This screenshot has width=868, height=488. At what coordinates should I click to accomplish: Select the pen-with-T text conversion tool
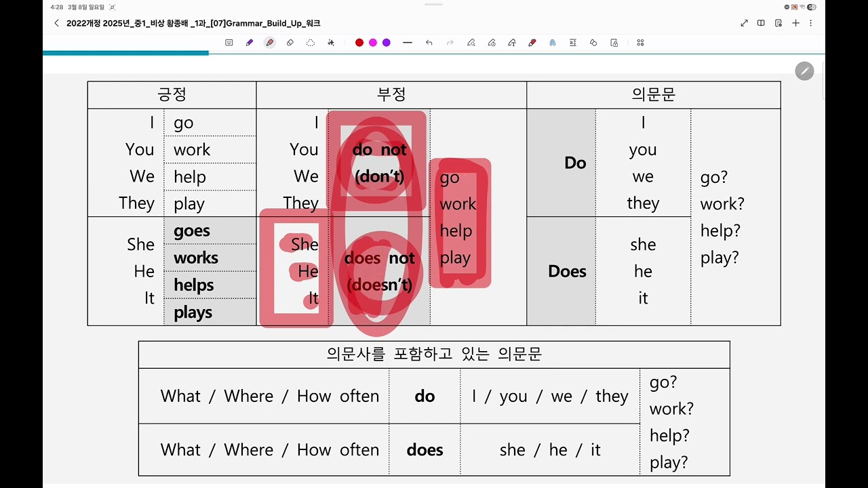pos(512,43)
